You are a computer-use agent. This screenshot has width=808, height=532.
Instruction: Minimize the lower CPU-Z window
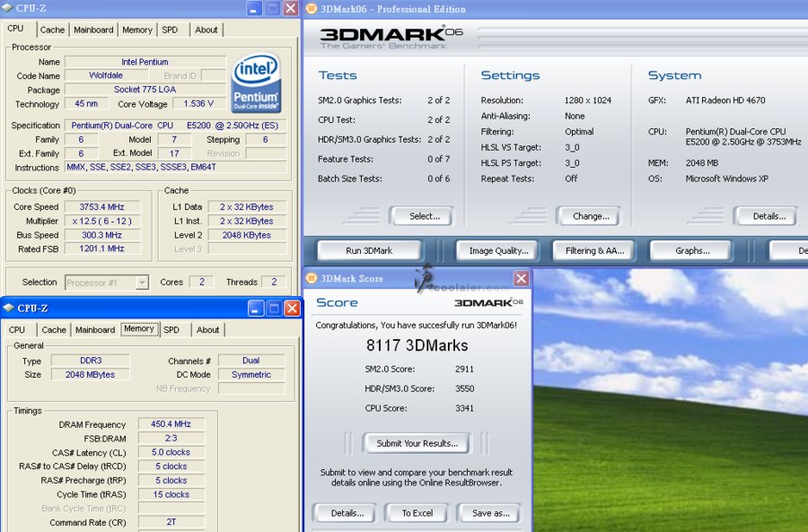click(x=256, y=309)
